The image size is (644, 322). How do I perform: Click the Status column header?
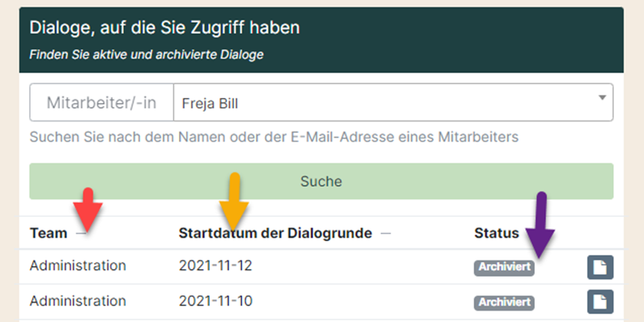pos(497,233)
